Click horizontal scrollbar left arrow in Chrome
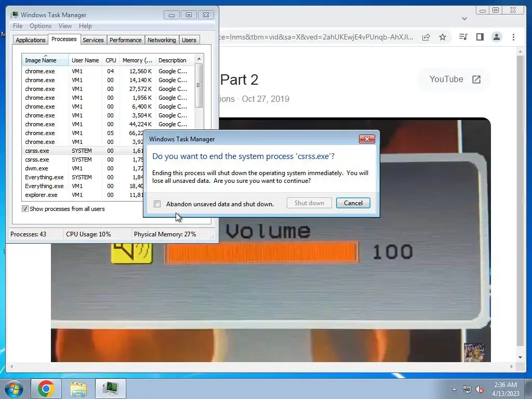532x399 pixels. 11,366
